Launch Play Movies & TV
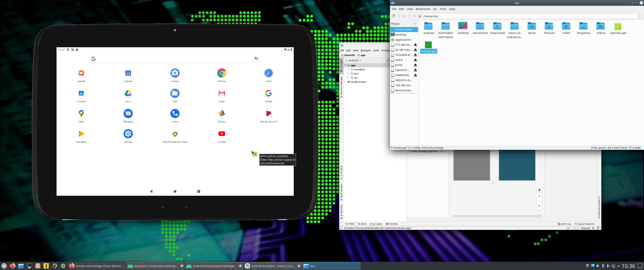Screen dimensions: 644x270 (x=268, y=114)
